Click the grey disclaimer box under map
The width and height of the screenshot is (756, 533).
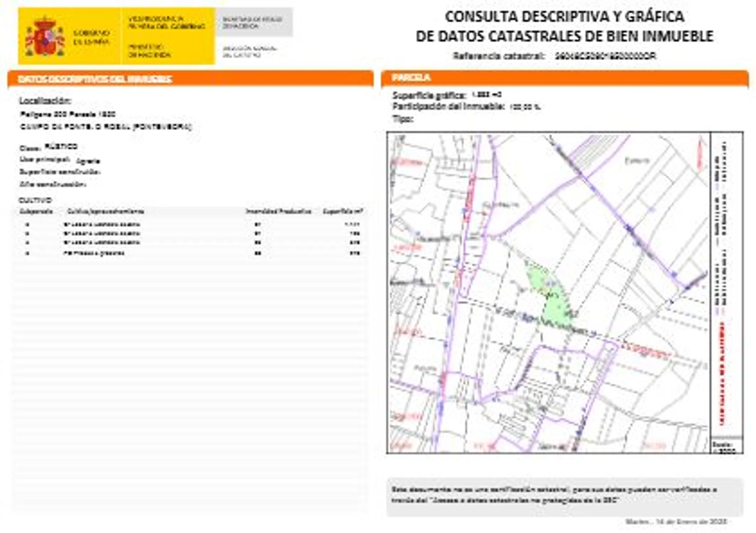point(564,495)
